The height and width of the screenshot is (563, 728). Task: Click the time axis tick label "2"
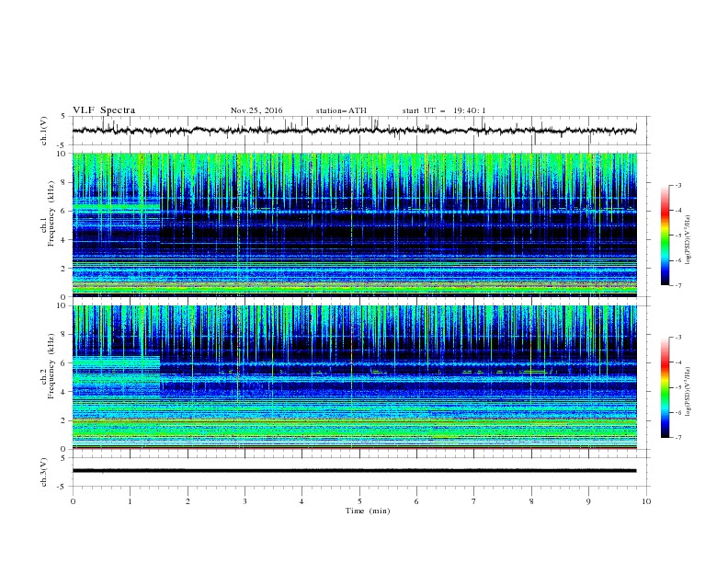(x=188, y=501)
